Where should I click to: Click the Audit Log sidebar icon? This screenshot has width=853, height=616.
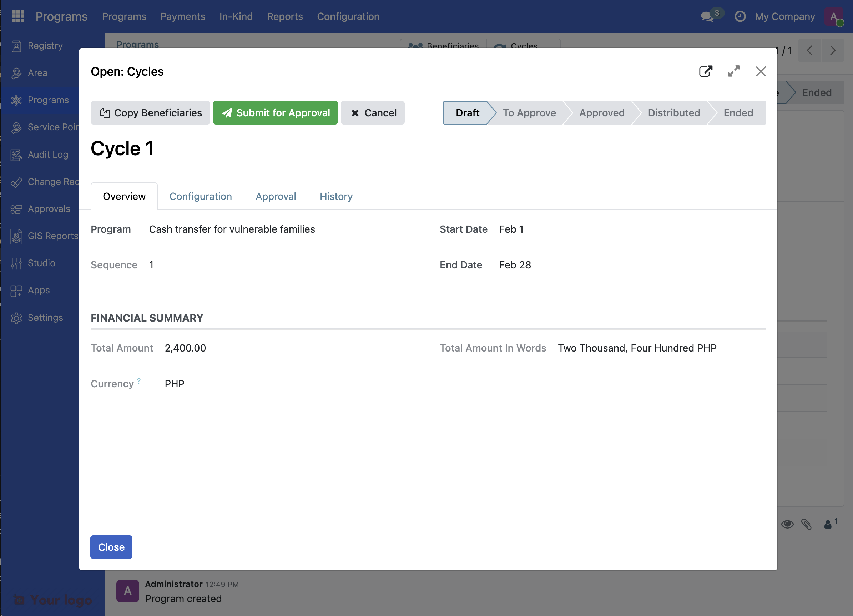tap(16, 155)
